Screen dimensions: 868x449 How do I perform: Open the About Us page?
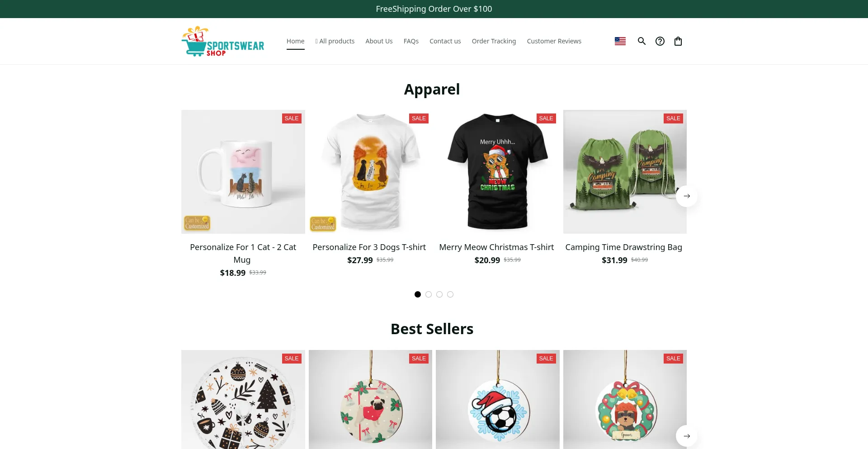click(x=379, y=41)
